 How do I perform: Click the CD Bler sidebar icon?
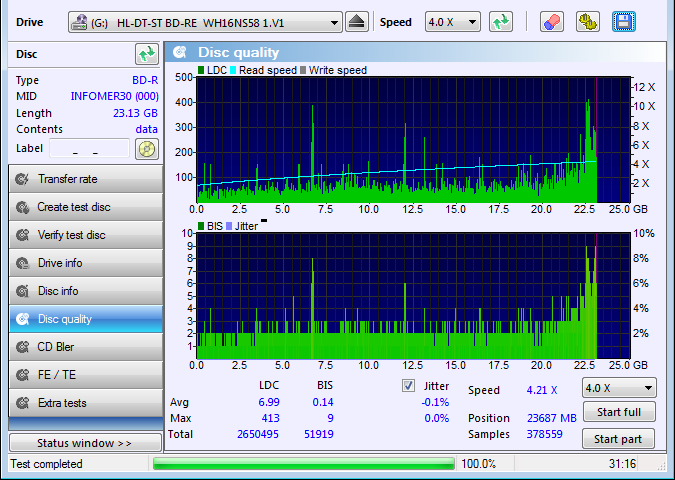(x=22, y=347)
